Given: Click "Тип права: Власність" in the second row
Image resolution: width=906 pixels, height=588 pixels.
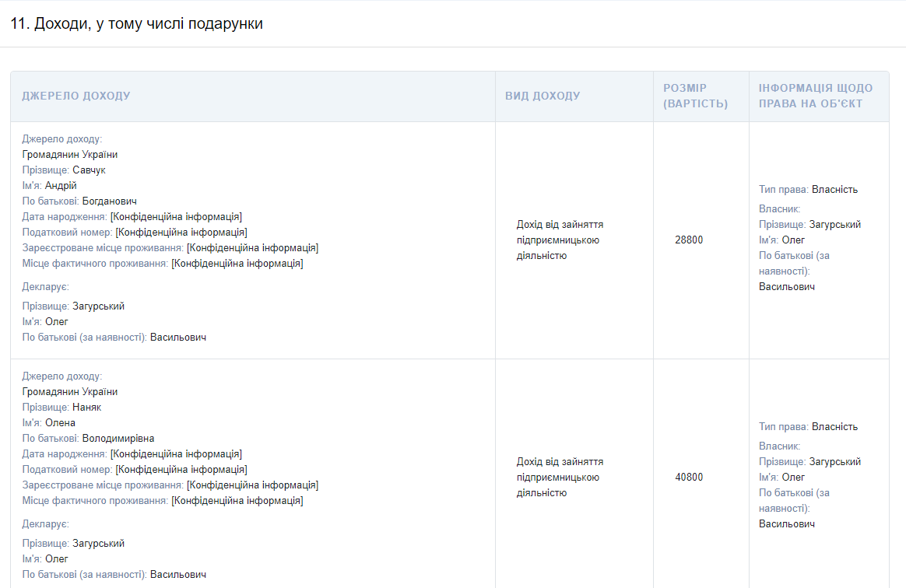Looking at the screenshot, I should 808,427.
